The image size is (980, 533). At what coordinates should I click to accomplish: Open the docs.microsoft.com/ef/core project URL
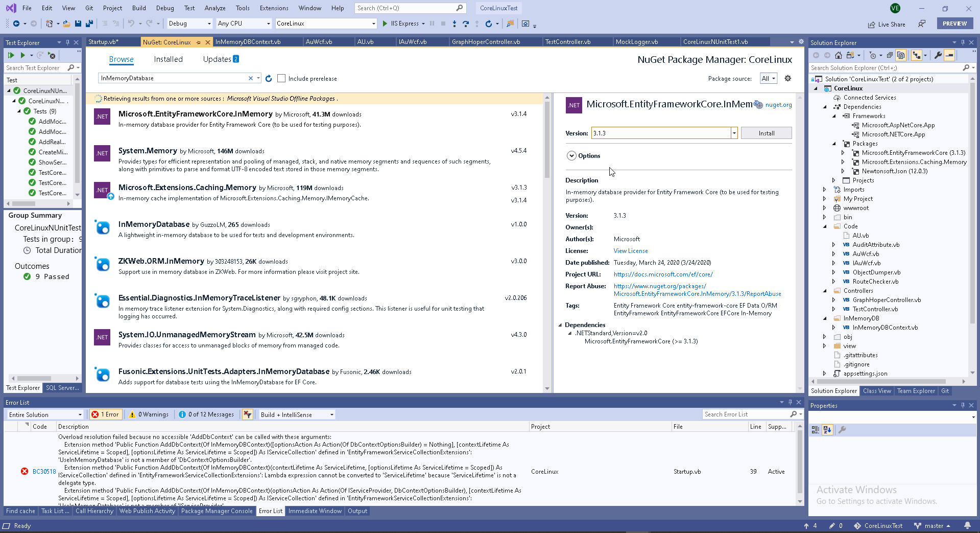[663, 274]
